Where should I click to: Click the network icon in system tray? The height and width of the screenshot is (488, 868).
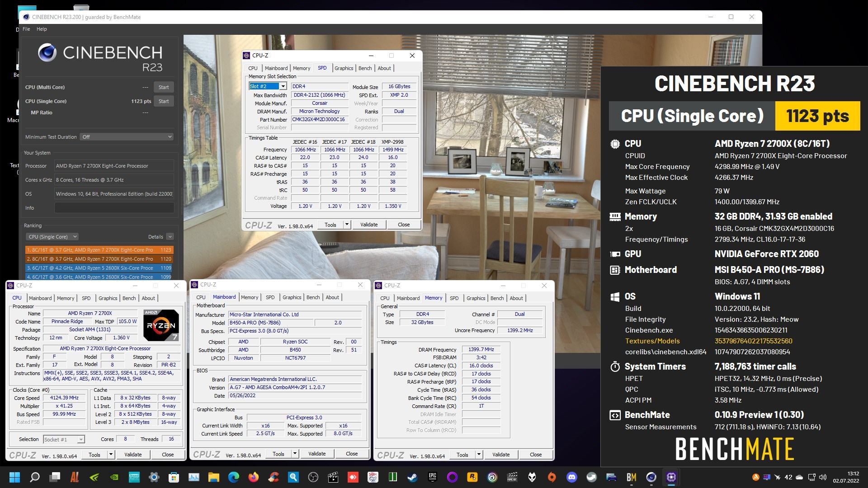pos(811,477)
